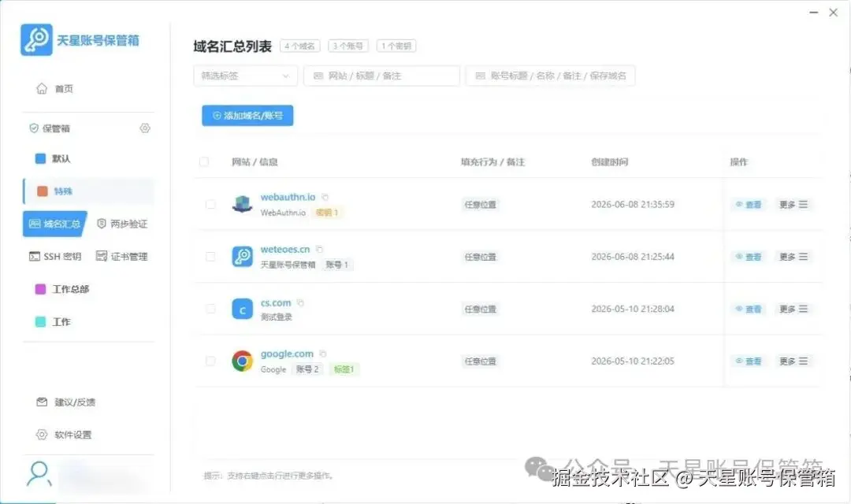Screen dimensions: 851x504
Task: Click the 添加域名/账号 button
Action: [247, 116]
